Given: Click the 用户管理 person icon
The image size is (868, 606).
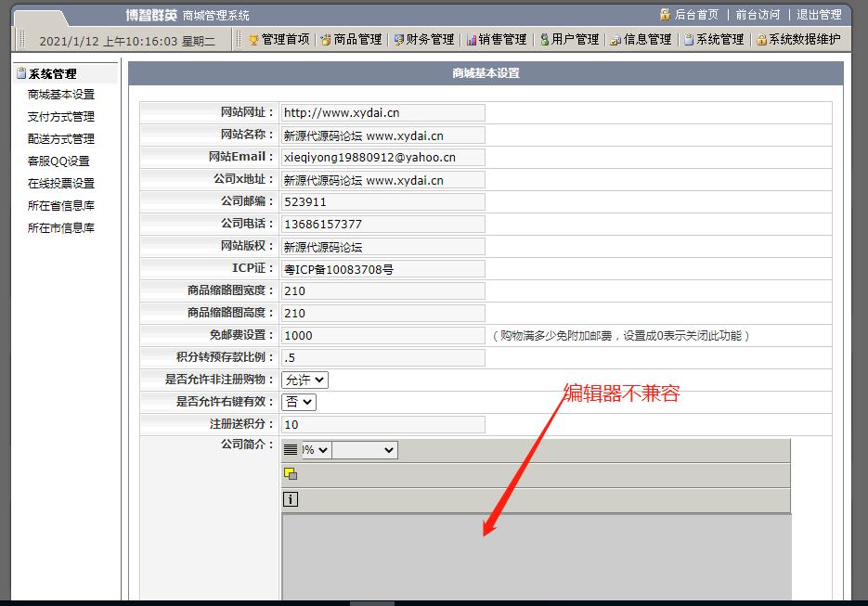Looking at the screenshot, I should [x=545, y=40].
